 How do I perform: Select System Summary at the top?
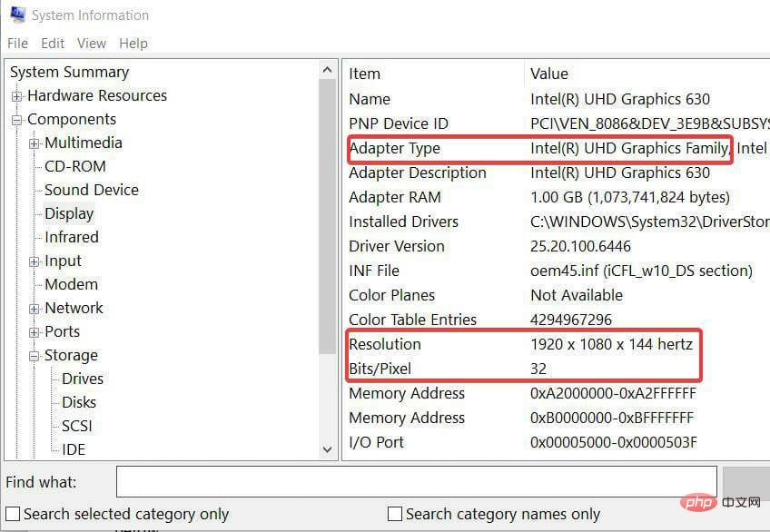pyautogui.click(x=69, y=72)
